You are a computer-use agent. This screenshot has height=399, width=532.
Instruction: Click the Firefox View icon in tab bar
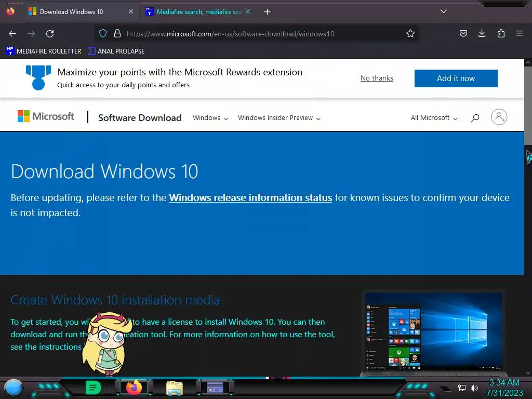(10, 11)
